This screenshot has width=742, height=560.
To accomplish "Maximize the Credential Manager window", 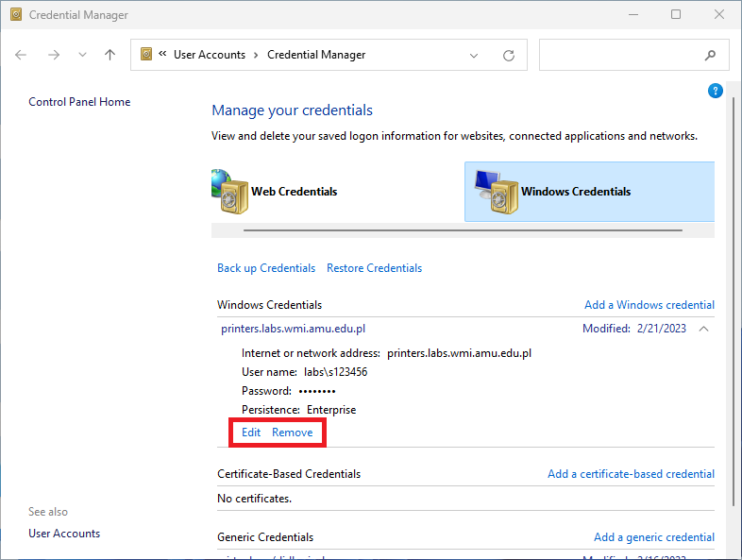I will 676,15.
